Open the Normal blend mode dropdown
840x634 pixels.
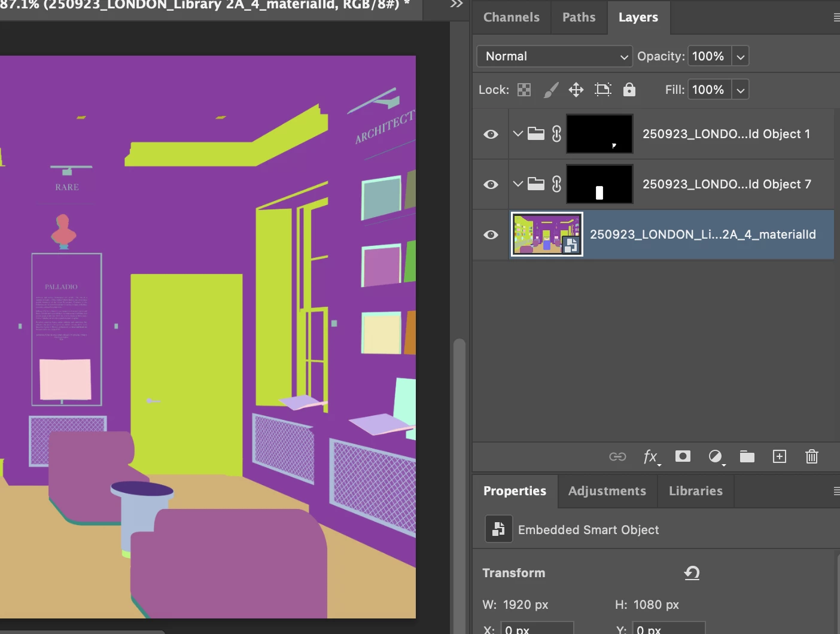click(555, 56)
